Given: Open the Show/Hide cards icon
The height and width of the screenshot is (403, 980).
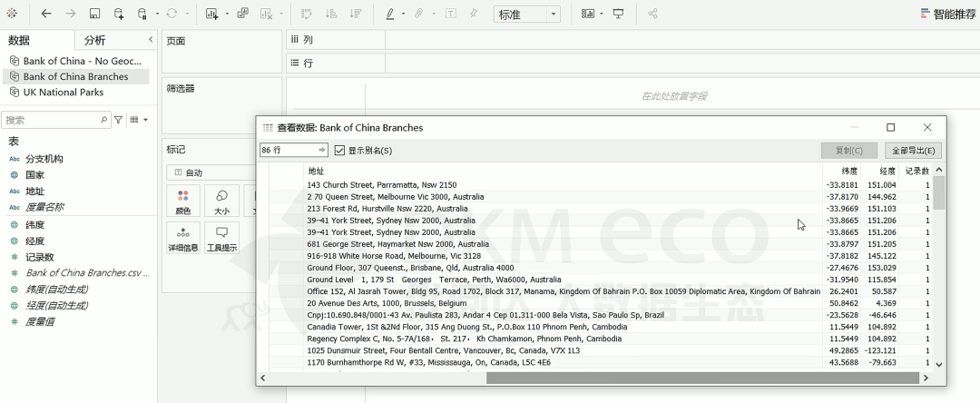Looking at the screenshot, I should click(587, 13).
